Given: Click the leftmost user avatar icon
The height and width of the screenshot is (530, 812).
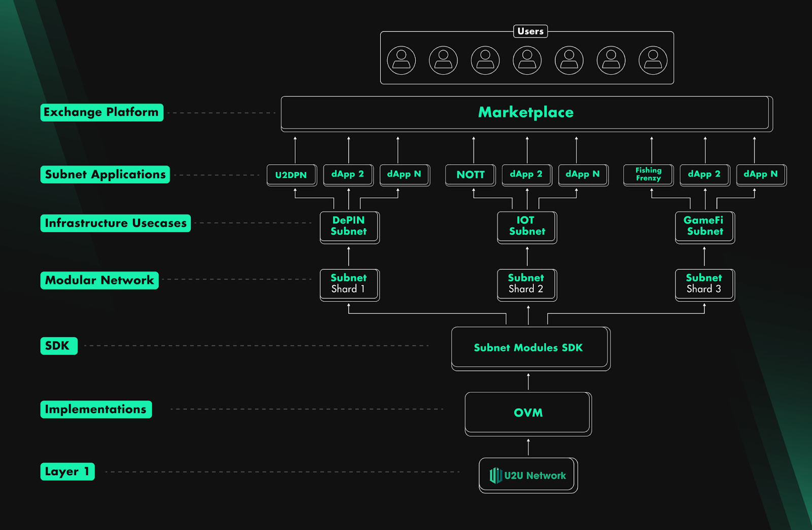Looking at the screenshot, I should (x=401, y=60).
